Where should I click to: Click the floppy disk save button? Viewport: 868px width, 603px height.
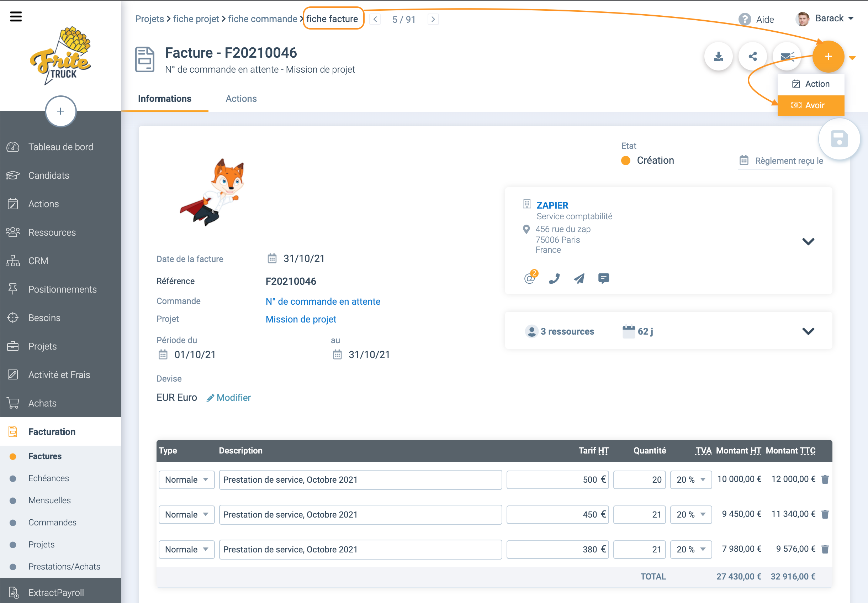[839, 139]
